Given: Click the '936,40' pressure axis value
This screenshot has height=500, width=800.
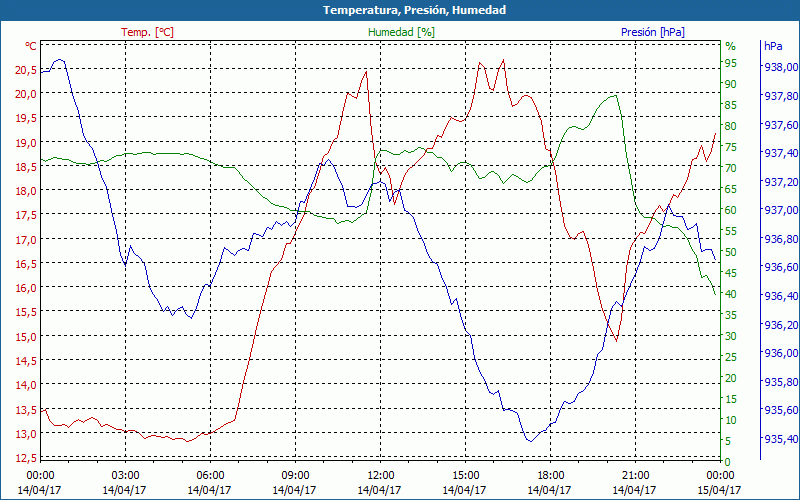Looking at the screenshot, I should tap(781, 296).
